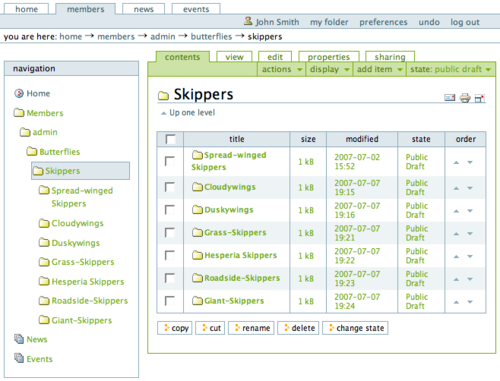This screenshot has width=500, height=381.
Task: Move Giant-Skippers up with its order arrow
Action: point(456,302)
